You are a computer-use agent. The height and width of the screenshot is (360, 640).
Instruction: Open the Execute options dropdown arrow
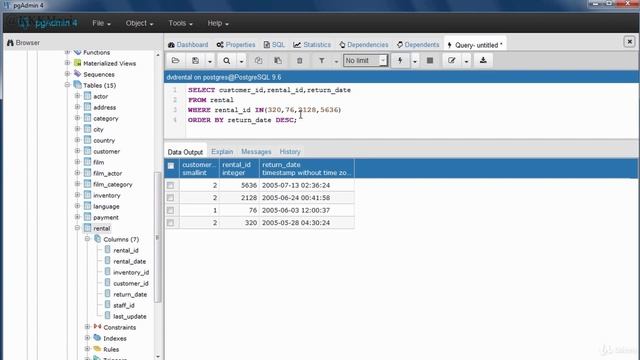415,61
